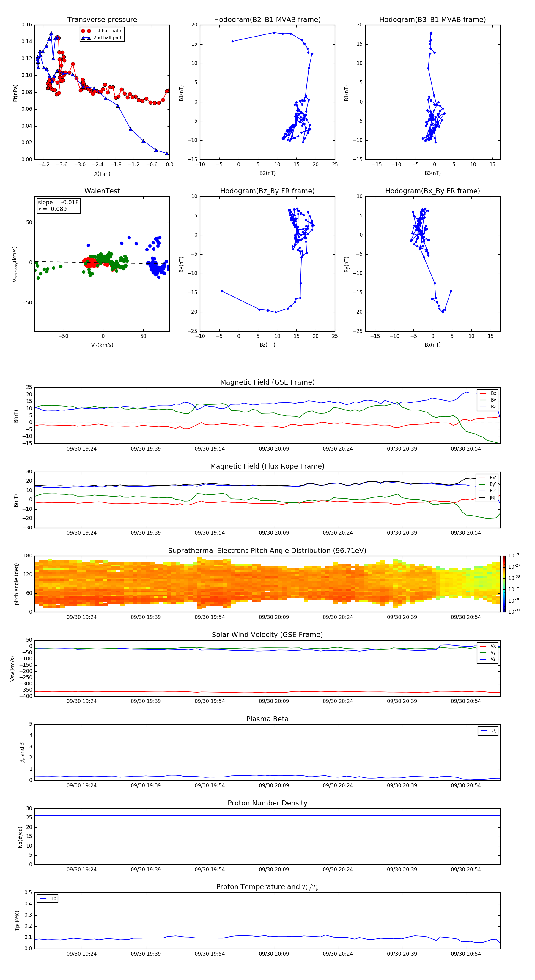Viewport: 535px width, 980px height.
Task: Click the 'r = -0.089' annotation
Action: [53, 209]
